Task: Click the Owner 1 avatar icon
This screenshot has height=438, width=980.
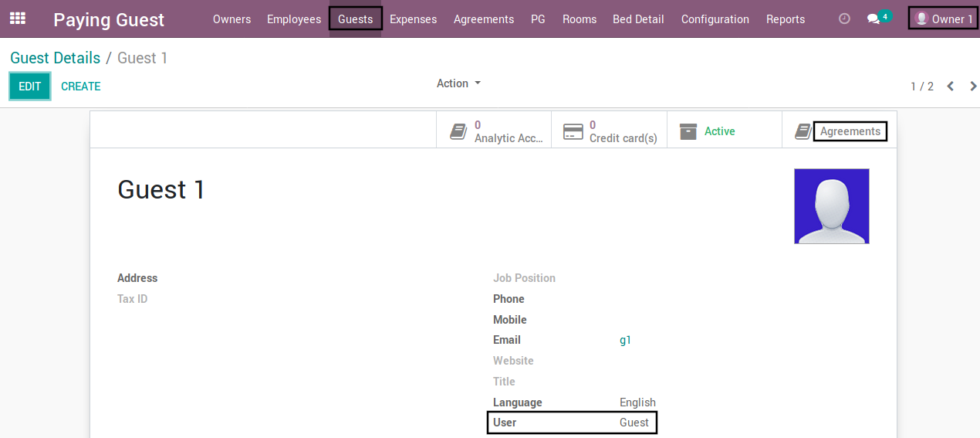Action: pos(921,19)
